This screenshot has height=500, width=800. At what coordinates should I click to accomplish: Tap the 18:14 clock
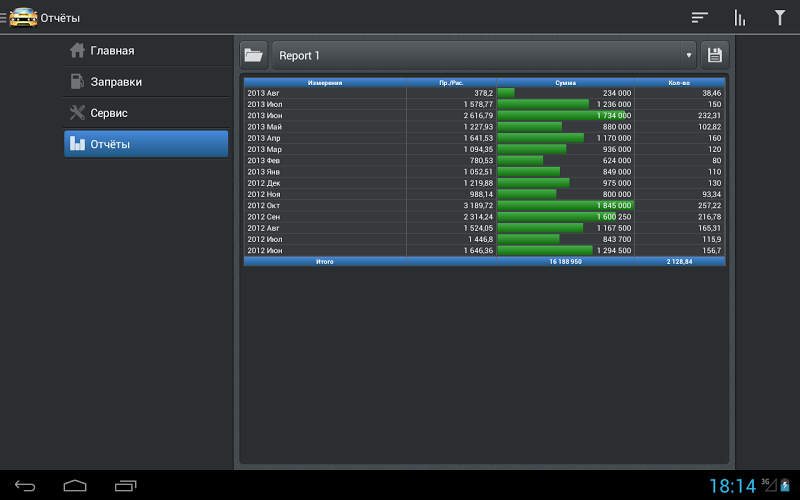point(733,486)
